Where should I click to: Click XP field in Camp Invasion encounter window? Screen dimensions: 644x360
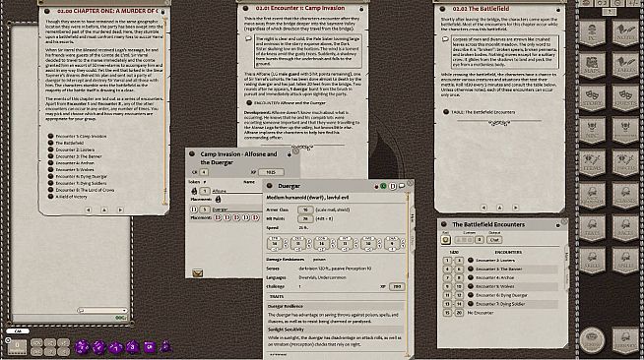271,172
